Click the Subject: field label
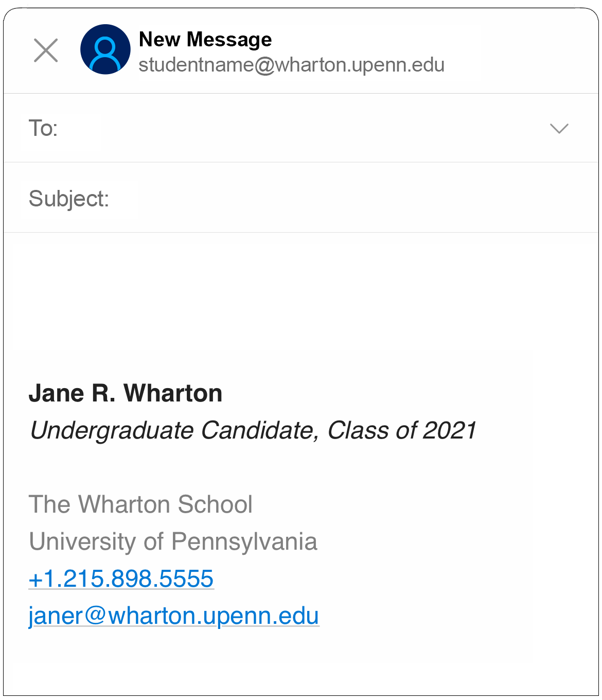This screenshot has height=700, width=602. [69, 199]
